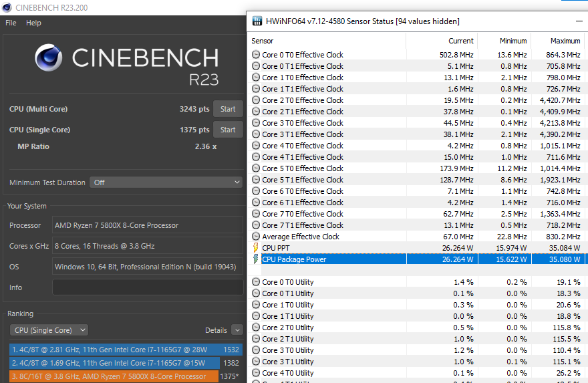Image resolution: width=588 pixels, height=383 pixels.
Task: Click the icon of Core 3 T0 Utility
Action: point(256,350)
